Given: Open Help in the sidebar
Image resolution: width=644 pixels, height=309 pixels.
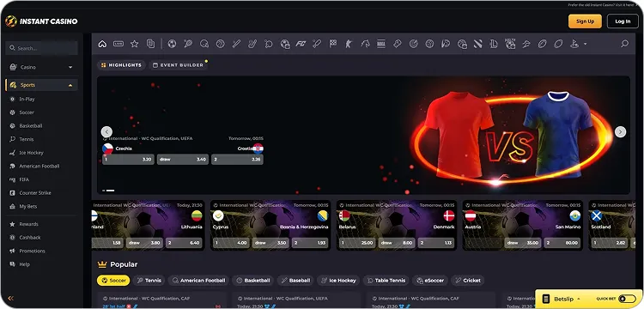Looking at the screenshot, I should point(24,264).
